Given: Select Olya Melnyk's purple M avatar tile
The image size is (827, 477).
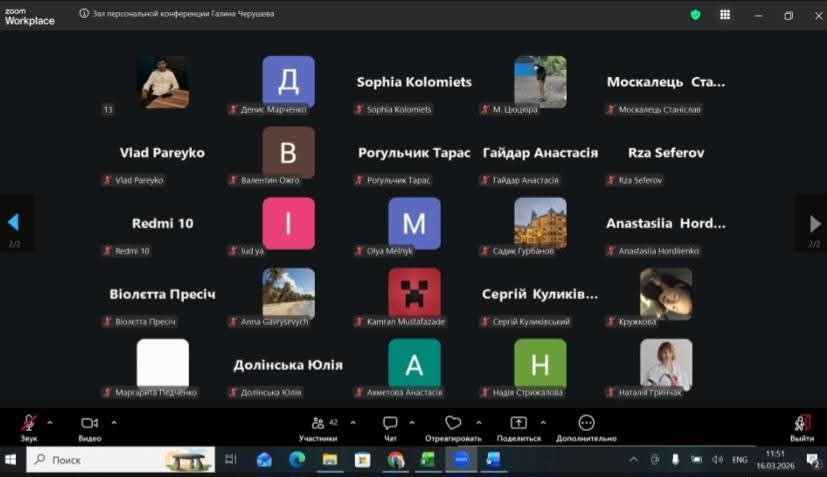Looking at the screenshot, I should pos(414,223).
